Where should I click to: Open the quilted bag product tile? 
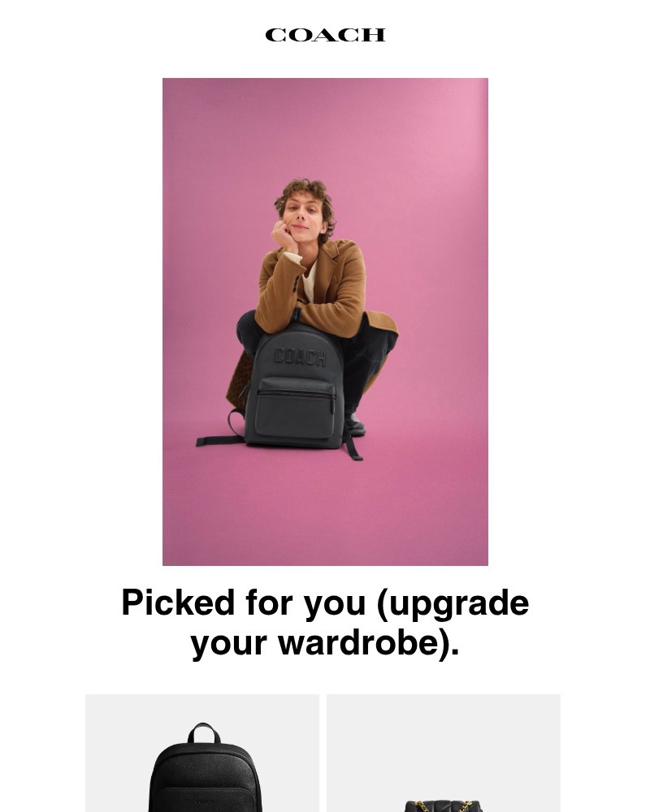[x=443, y=753]
